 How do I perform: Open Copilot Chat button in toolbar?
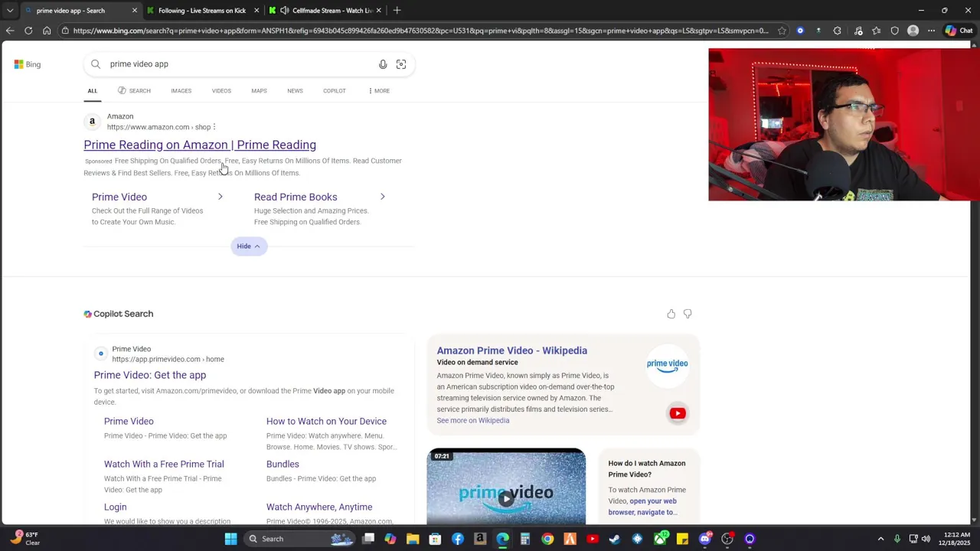click(x=959, y=31)
